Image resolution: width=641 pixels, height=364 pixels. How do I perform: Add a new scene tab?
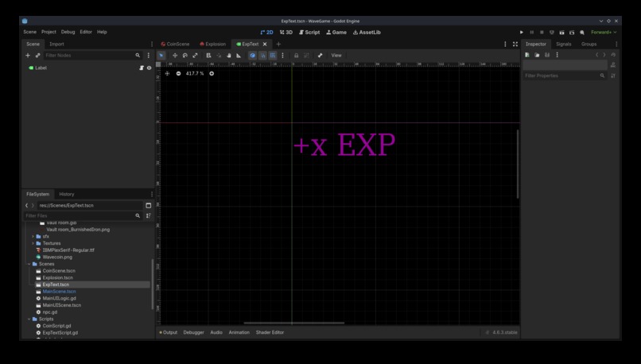[278, 45]
